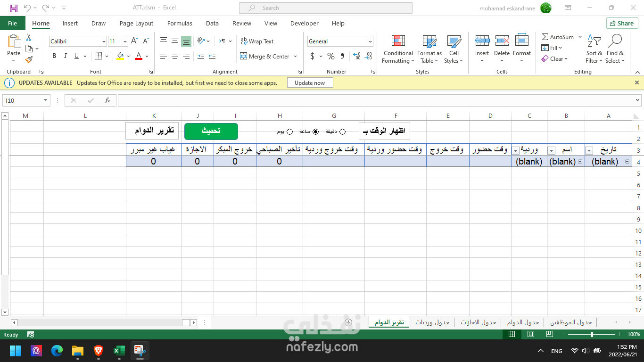This screenshot has width=644, height=362.
Task: Open the تاريخ column filter dropdown
Action: pos(589,150)
